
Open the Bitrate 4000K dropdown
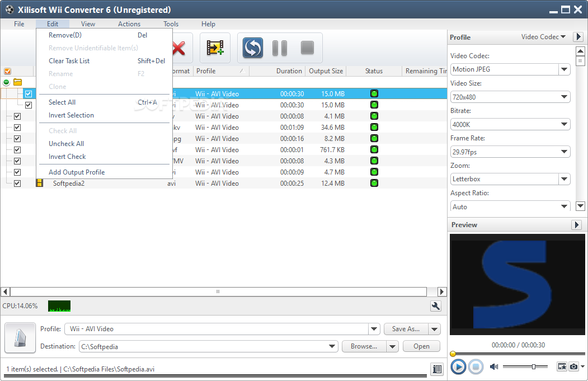[x=564, y=124]
